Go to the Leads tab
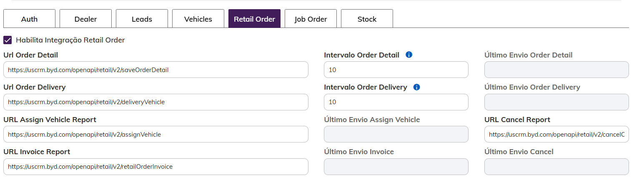 [x=142, y=19]
